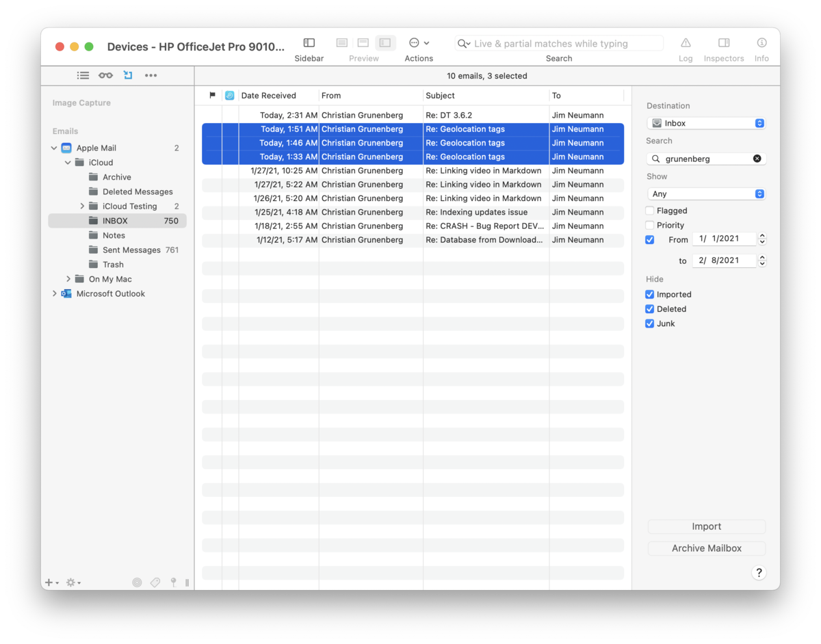Clear the grunenberg search field
The height and width of the screenshot is (644, 821).
pyautogui.click(x=757, y=159)
